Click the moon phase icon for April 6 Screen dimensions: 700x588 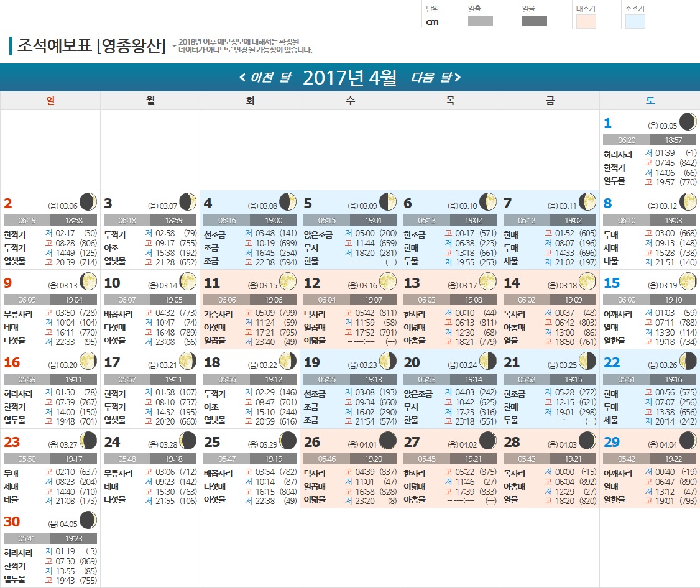click(488, 202)
